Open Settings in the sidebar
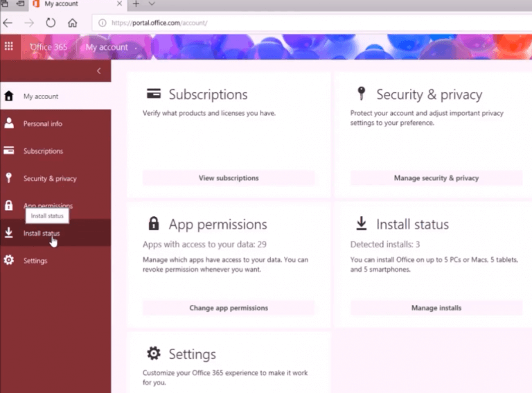The height and width of the screenshot is (393, 532). (x=55, y=261)
